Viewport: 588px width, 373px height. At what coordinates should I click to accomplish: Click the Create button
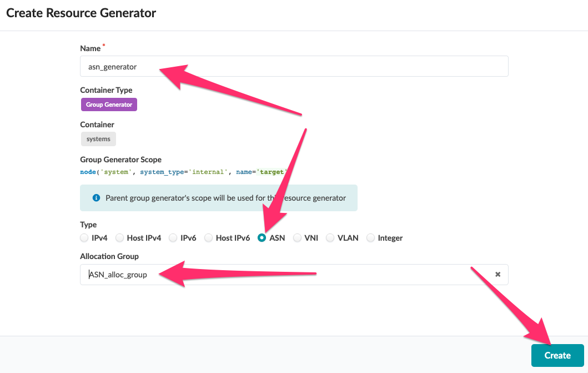point(557,355)
